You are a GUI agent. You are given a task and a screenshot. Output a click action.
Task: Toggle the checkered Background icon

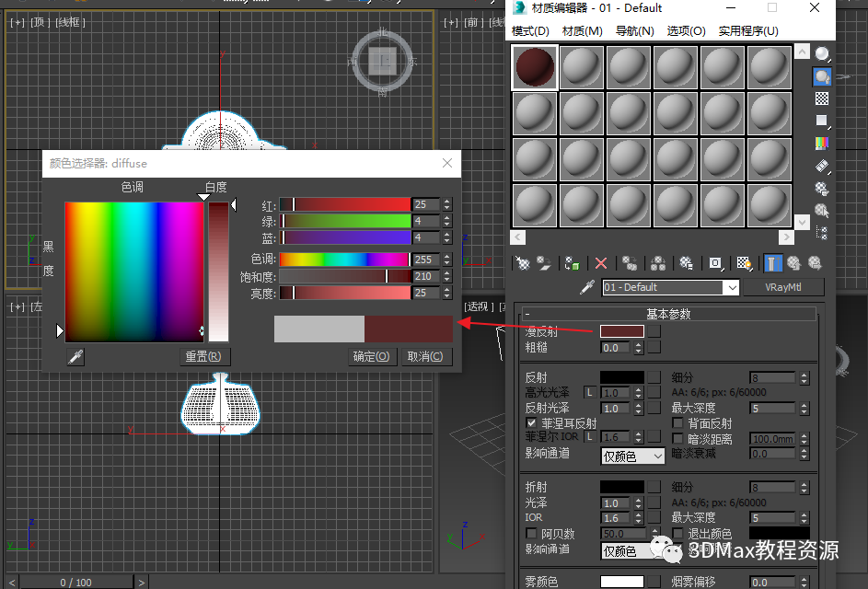(x=822, y=98)
